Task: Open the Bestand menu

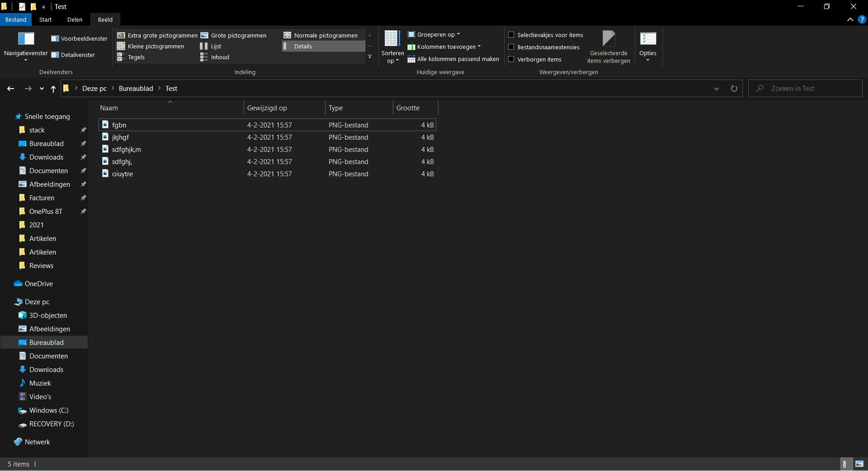Action: [x=16, y=19]
